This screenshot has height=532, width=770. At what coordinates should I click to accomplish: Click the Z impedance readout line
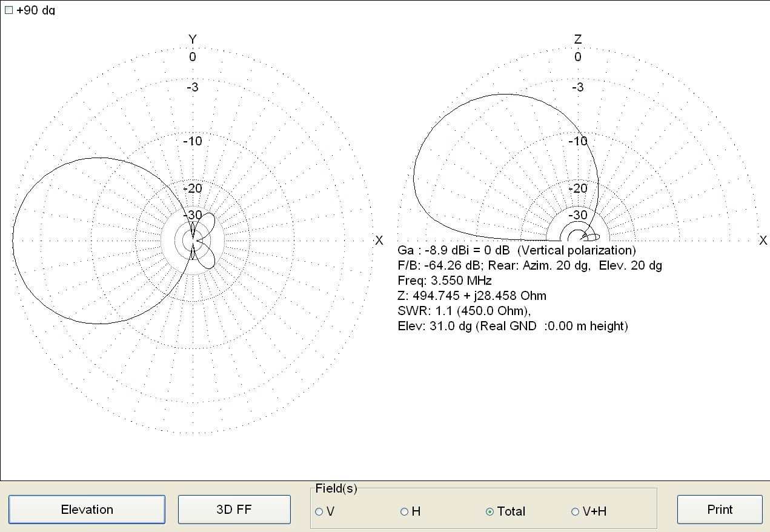[472, 296]
